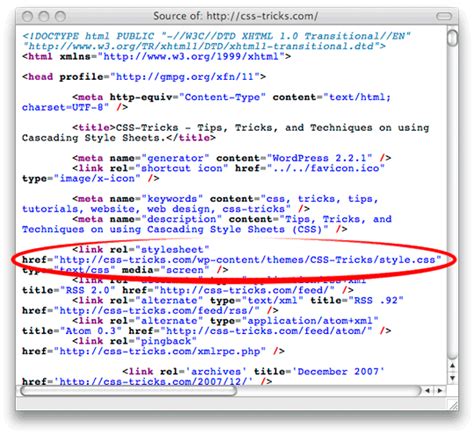Image resolution: width=474 pixels, height=434 pixels.
Task: Click the style.css href URL
Action: pos(247,260)
